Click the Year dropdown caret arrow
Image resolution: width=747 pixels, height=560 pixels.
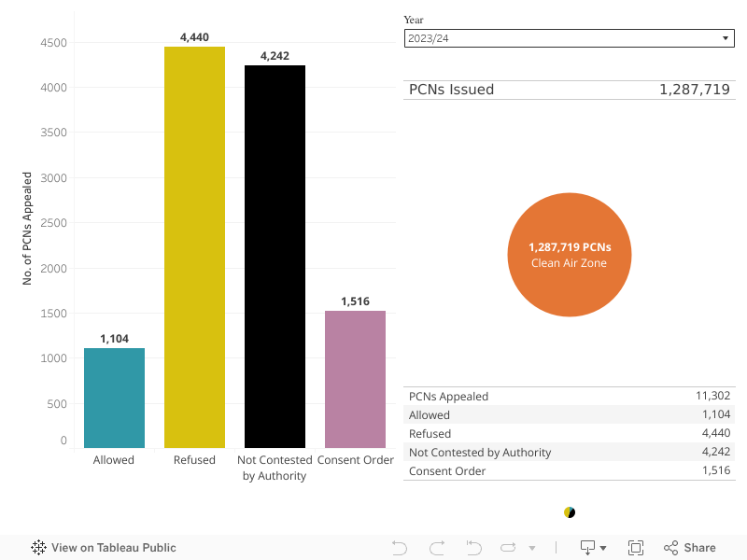726,38
